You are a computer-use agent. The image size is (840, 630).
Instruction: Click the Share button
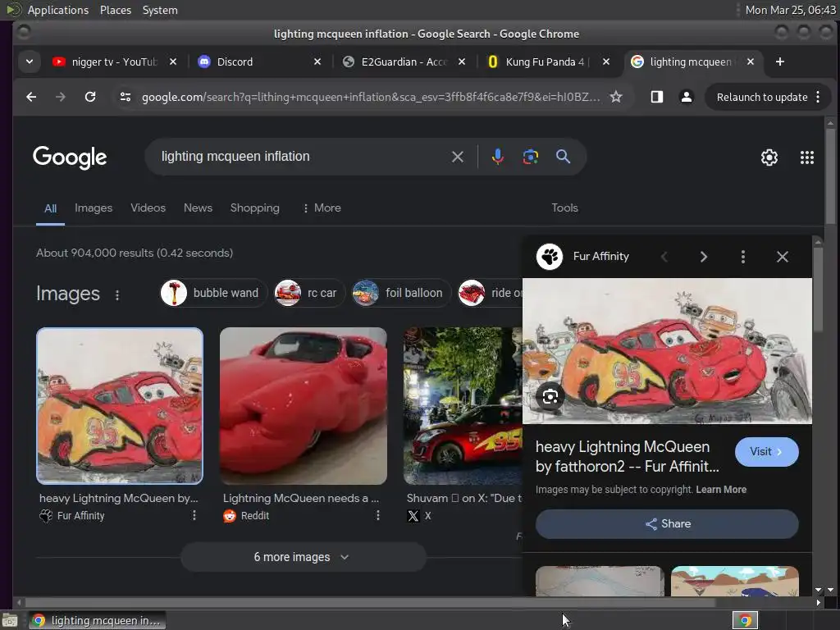[667, 524]
